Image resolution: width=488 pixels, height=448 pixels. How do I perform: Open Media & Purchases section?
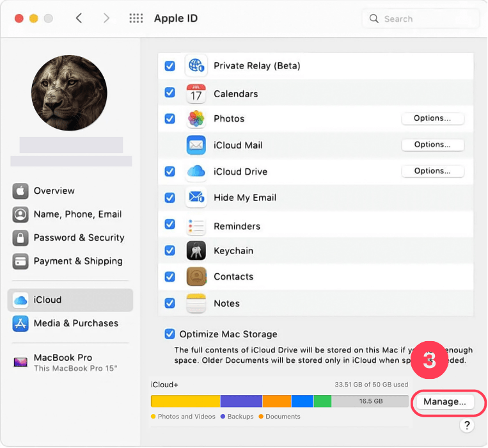(70, 323)
